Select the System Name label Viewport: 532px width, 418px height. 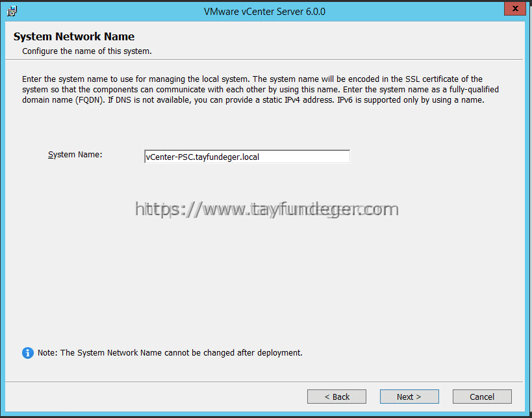click(x=75, y=155)
